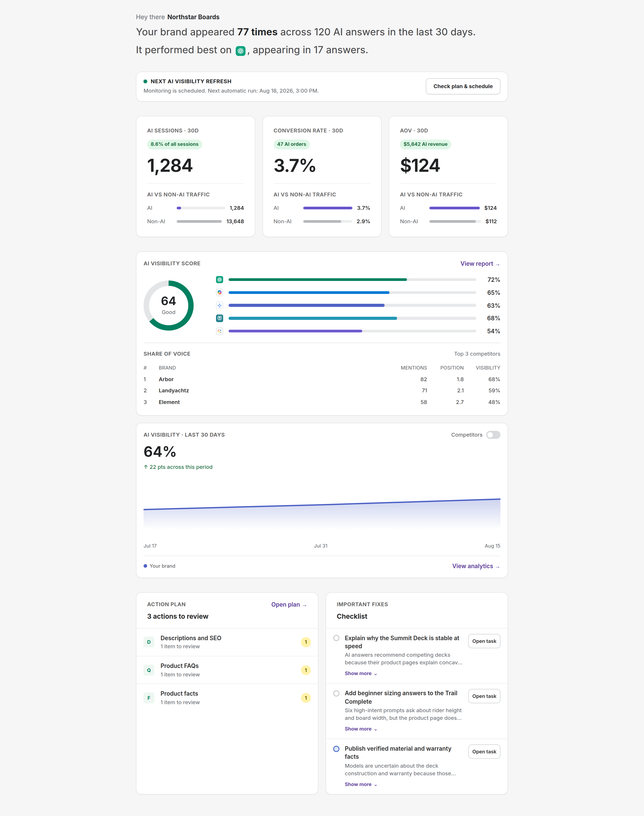
Task: Click Perplexity icon beside the 68% bar
Action: click(x=219, y=318)
